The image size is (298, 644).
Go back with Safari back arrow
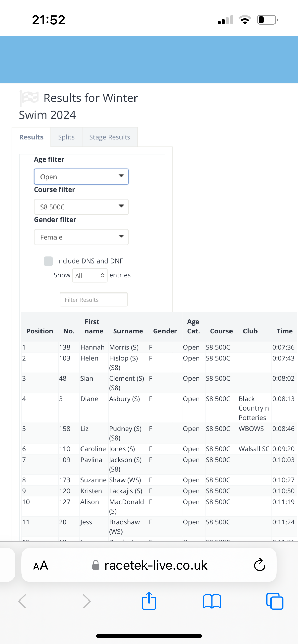pos(22,601)
